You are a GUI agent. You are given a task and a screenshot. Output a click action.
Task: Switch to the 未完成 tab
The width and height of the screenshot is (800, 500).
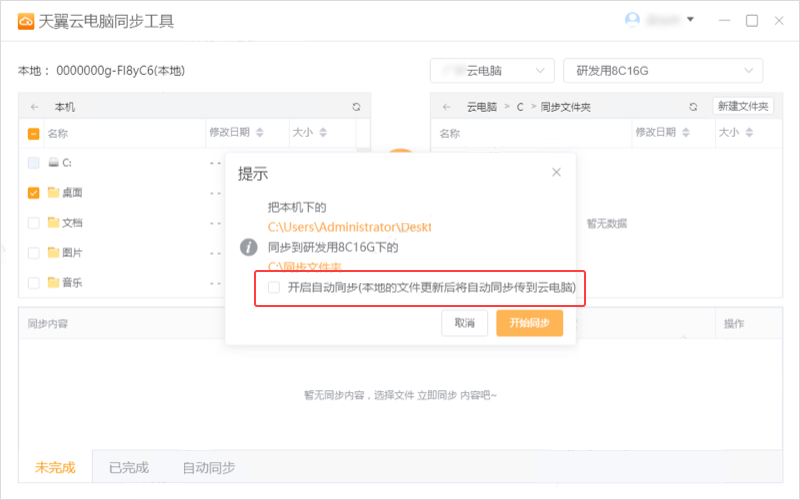click(x=55, y=467)
